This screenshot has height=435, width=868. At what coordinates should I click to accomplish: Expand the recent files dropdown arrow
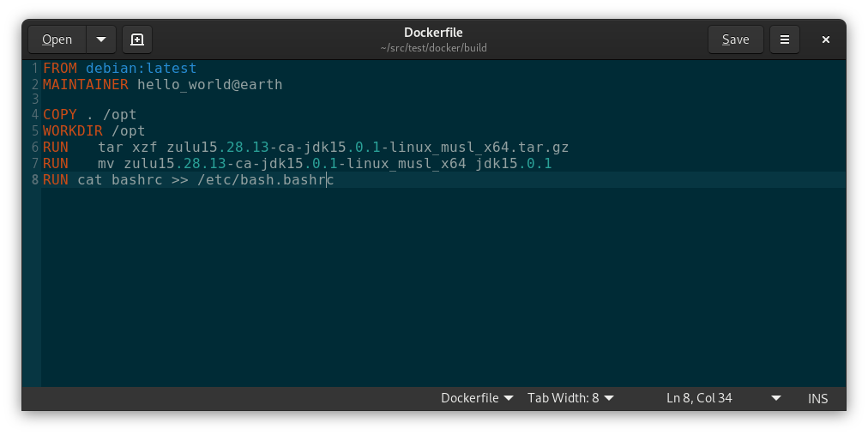tap(100, 39)
